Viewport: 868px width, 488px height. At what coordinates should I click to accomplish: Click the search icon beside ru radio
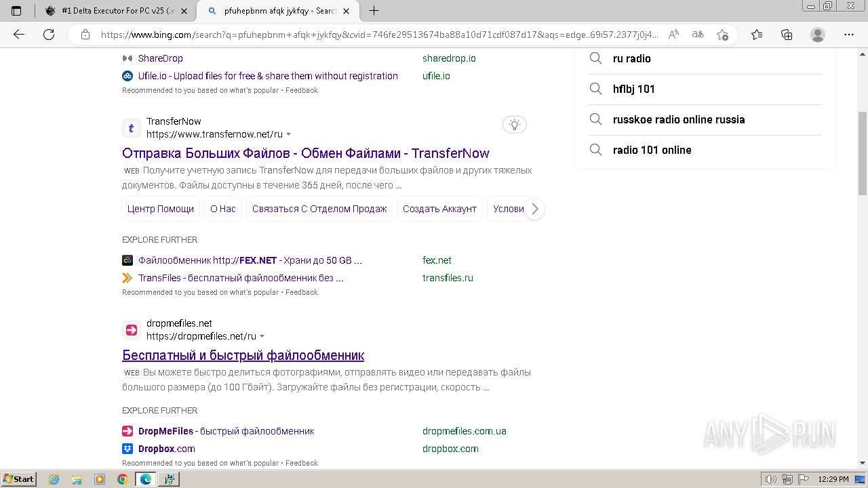pyautogui.click(x=595, y=58)
